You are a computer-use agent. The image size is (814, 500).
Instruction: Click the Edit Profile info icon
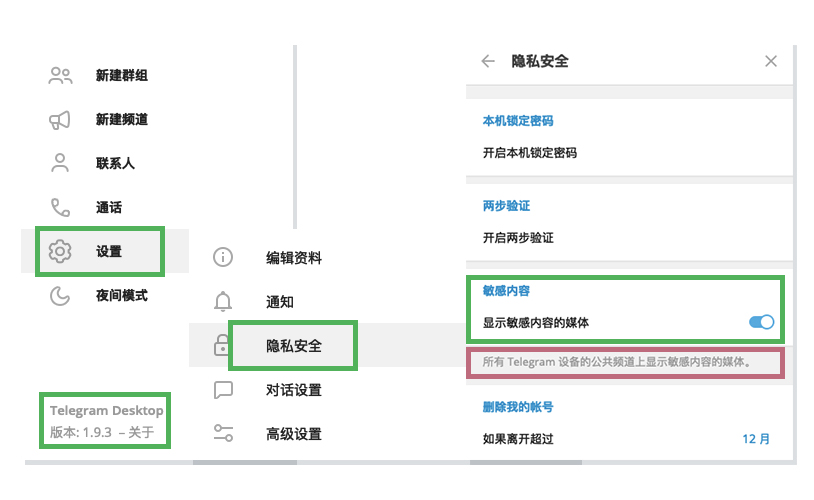coord(223,258)
